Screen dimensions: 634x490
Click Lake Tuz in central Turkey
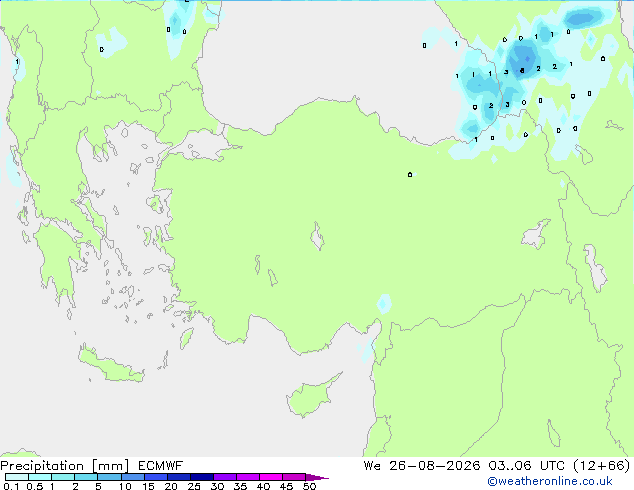point(317,236)
